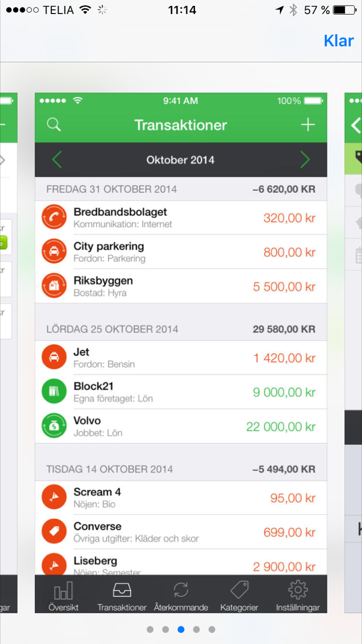The height and width of the screenshot is (644, 362).
Task: Open the Block21 books icon
Action: click(x=54, y=391)
